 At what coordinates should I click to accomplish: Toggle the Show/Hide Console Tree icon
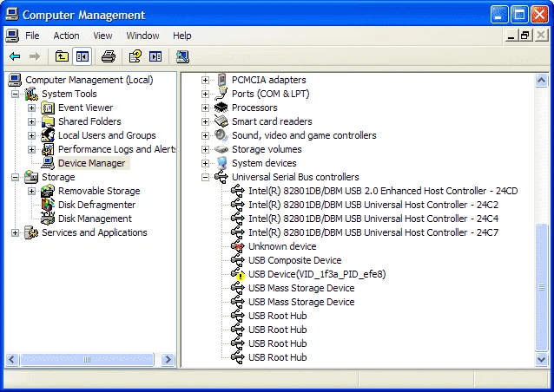pos(82,56)
